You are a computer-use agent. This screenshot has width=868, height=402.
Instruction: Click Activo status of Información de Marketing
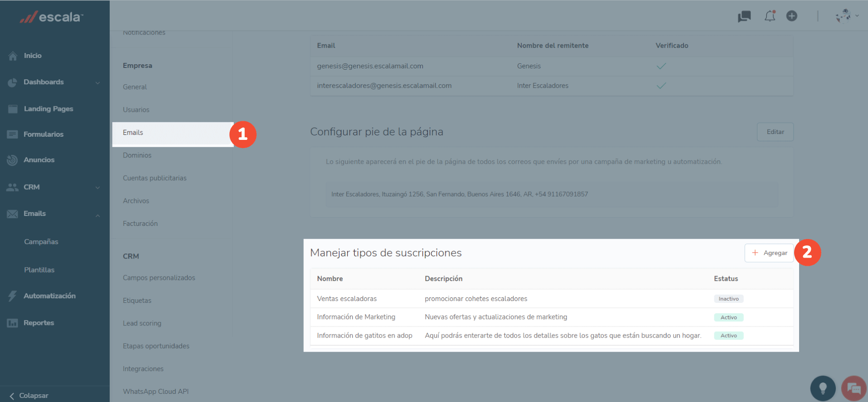[728, 317]
